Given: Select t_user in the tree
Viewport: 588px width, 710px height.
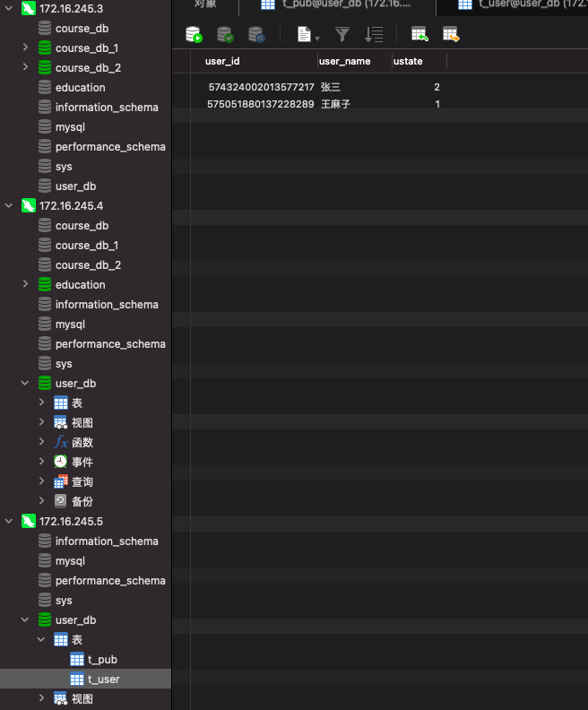Looking at the screenshot, I should coord(104,680).
